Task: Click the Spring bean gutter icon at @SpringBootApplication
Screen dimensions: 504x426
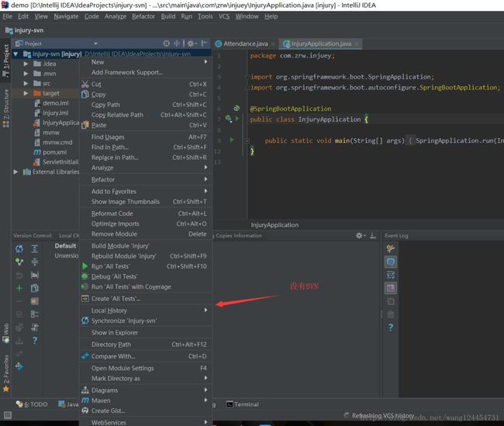Action: (x=236, y=109)
